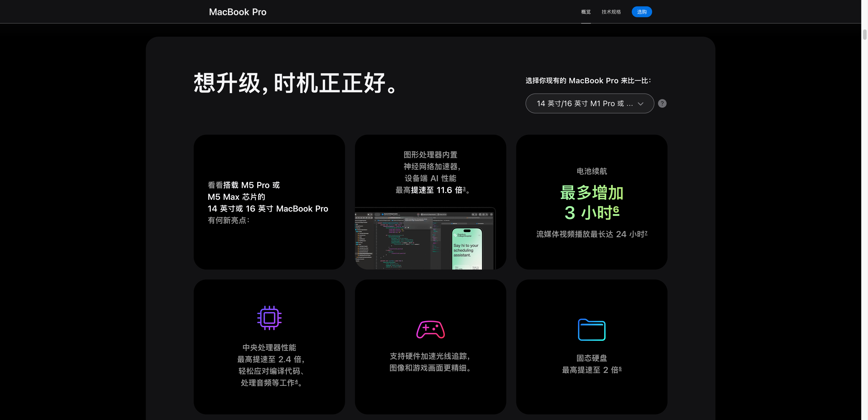Click 选择你现有的 MacBook Pro 来比一比 label
This screenshot has width=868, height=420.
[588, 81]
